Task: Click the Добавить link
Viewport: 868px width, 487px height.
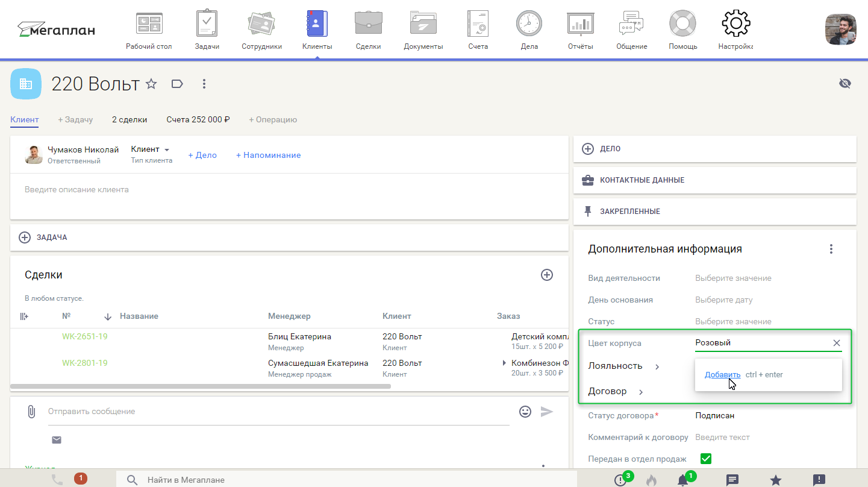Action: [x=722, y=374]
